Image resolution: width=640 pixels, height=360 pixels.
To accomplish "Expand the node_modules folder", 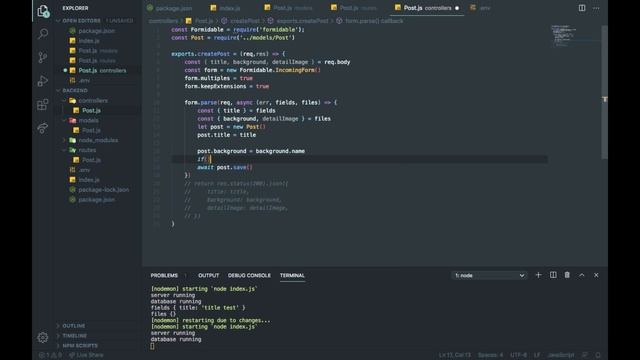I will (98, 140).
